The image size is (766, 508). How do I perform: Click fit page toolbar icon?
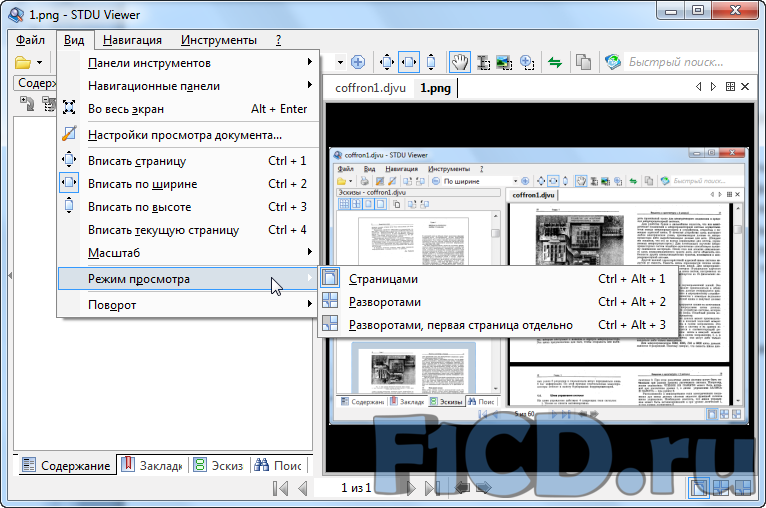point(387,63)
